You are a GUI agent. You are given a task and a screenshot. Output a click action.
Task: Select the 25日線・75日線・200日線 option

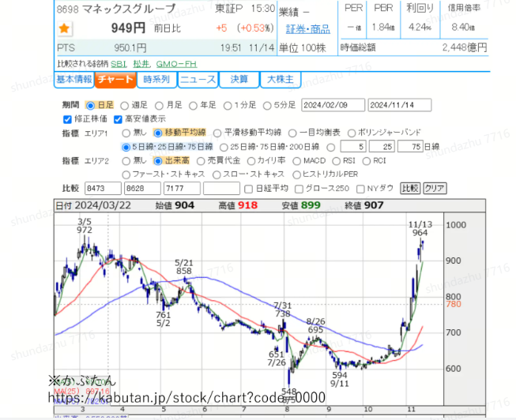[x=224, y=148]
